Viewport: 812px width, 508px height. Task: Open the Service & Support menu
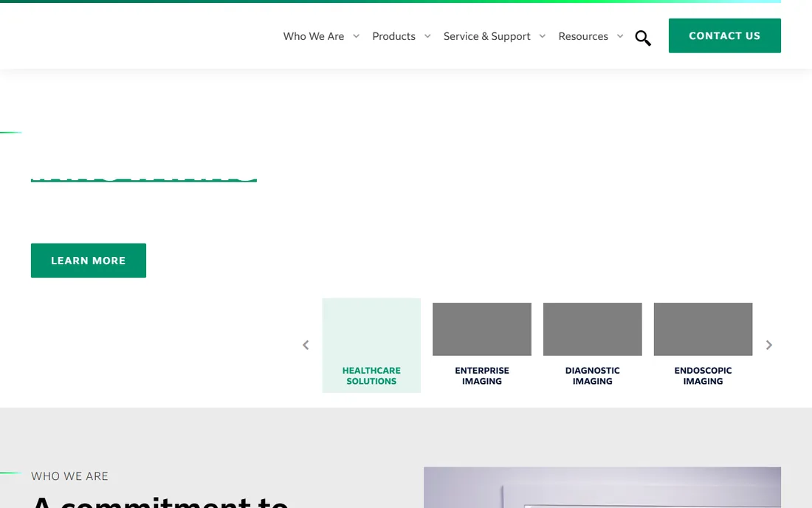486,36
